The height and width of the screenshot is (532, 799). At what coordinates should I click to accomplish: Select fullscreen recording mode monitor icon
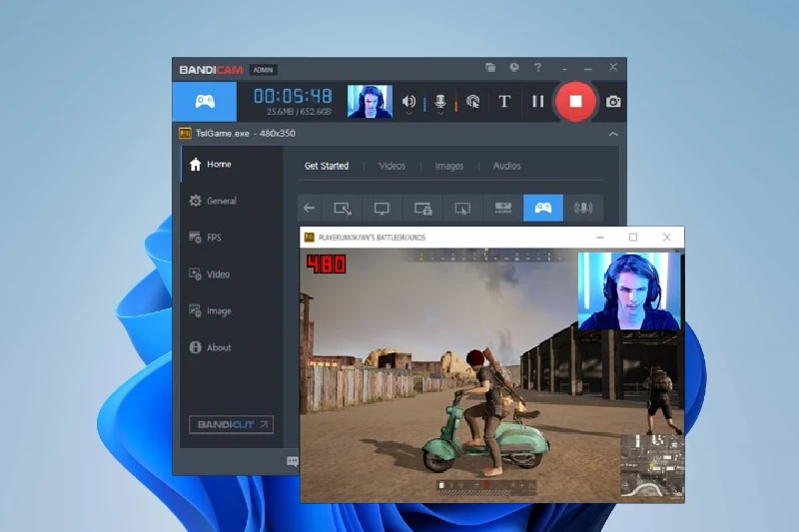(382, 208)
